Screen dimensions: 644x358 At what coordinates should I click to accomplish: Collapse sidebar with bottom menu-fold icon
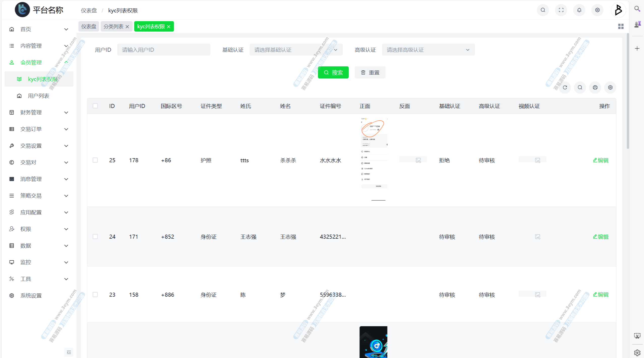[x=69, y=352]
